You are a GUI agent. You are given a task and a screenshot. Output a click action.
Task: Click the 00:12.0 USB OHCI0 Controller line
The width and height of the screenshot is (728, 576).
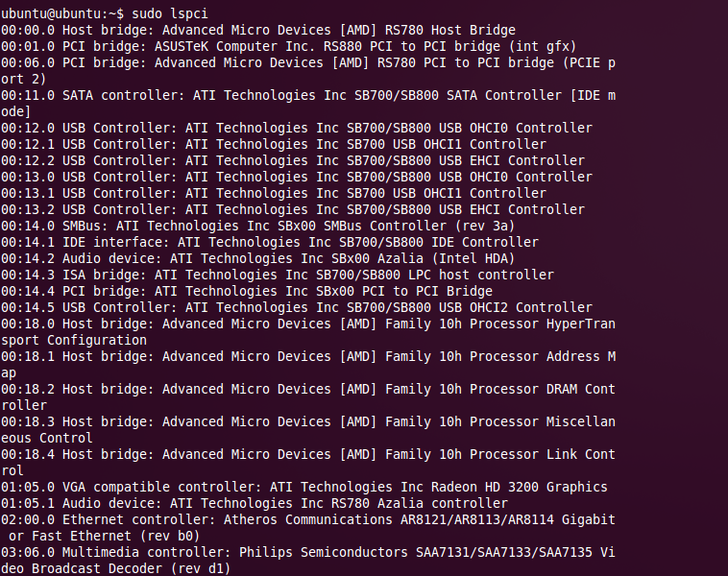[296, 128]
